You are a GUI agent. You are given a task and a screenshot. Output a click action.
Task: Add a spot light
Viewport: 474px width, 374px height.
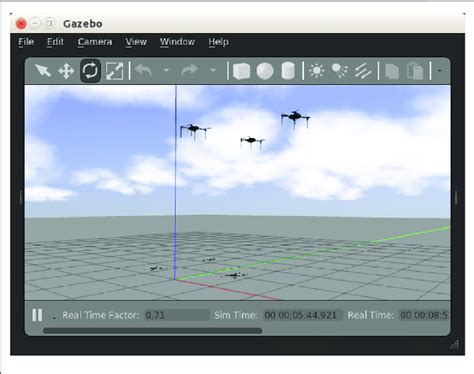[340, 71]
